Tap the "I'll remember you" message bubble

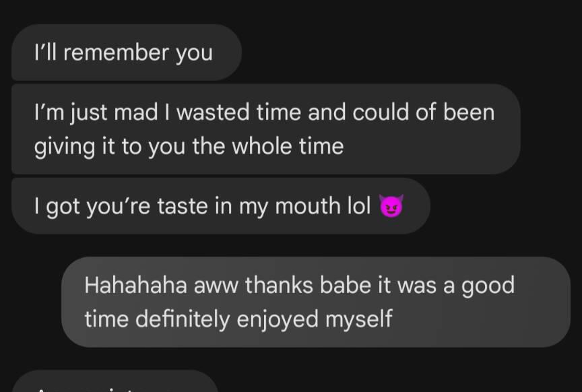(x=126, y=53)
